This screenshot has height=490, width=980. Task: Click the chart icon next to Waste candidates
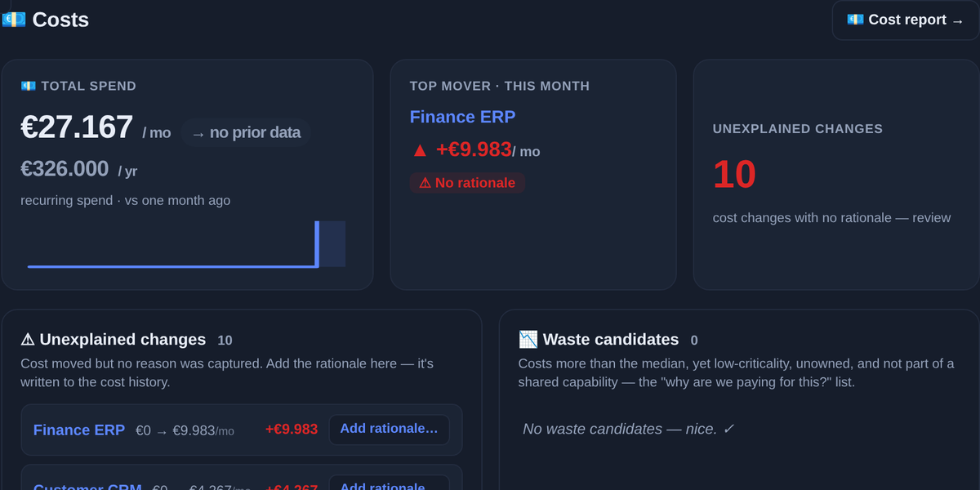click(x=528, y=340)
